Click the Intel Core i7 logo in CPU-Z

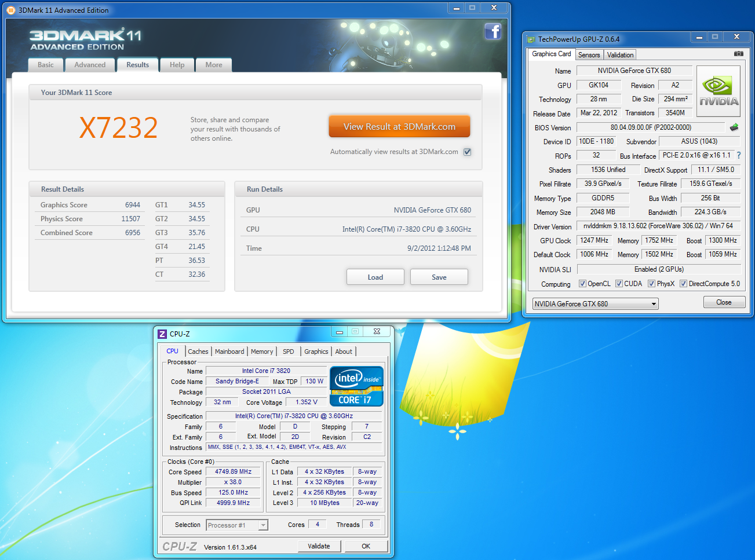(356, 386)
